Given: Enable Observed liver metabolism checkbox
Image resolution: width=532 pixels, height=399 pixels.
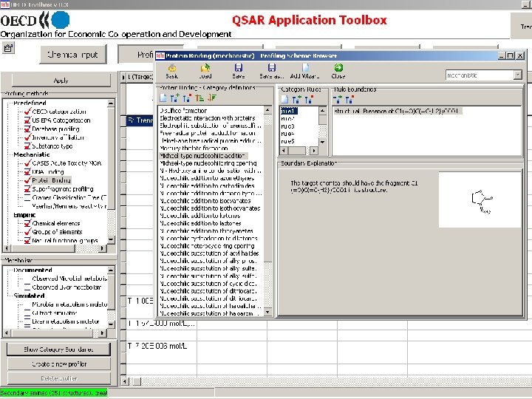Looking at the screenshot, I should [27, 287].
